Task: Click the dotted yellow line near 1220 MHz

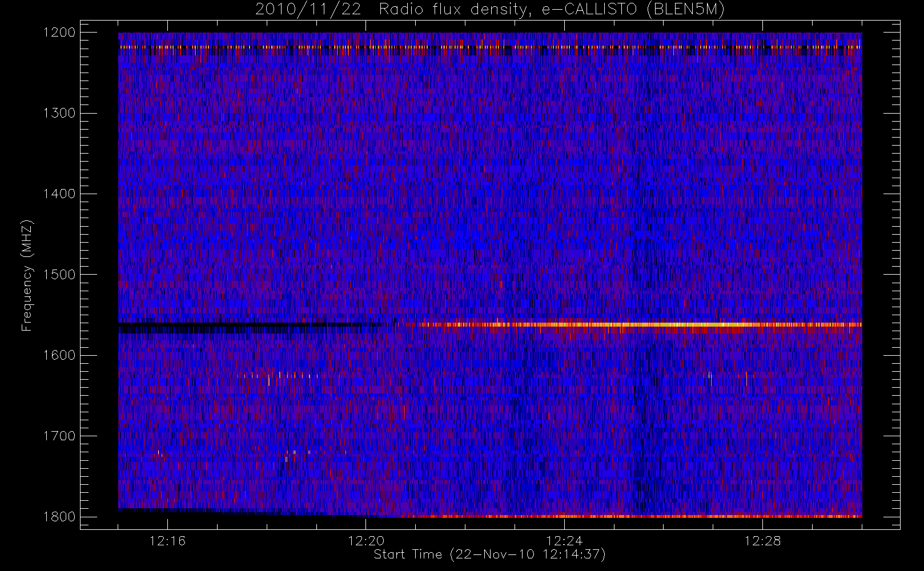Action: (490, 47)
